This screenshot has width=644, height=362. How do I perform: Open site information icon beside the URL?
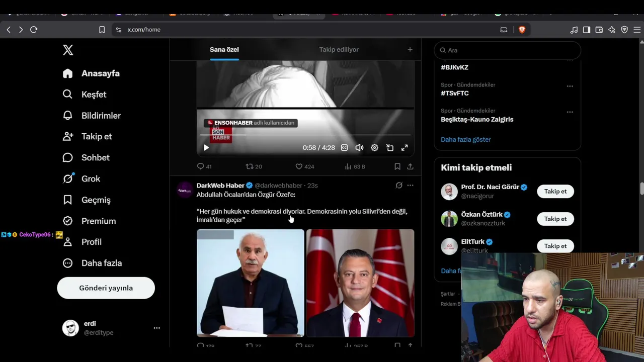[119, 30]
